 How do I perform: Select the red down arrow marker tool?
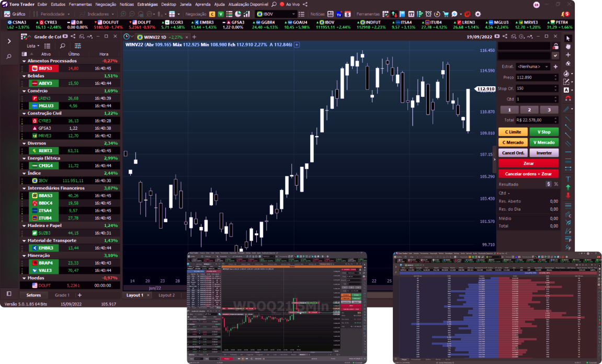click(568, 196)
